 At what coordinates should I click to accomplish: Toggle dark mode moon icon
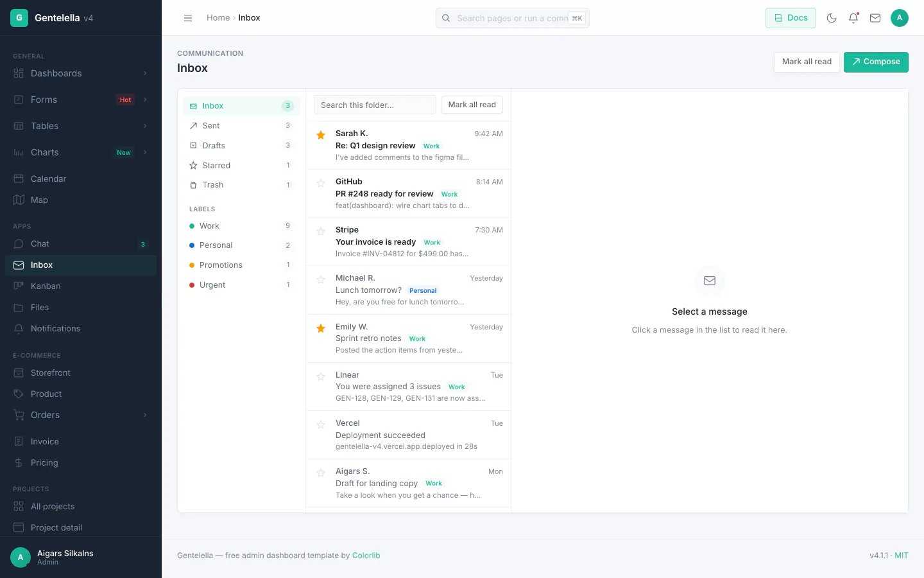click(832, 18)
